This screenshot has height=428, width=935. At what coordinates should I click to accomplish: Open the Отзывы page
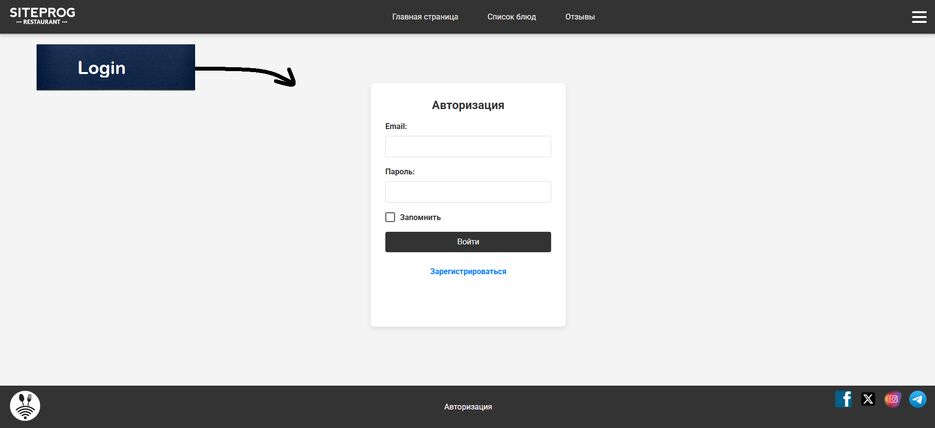pos(580,17)
